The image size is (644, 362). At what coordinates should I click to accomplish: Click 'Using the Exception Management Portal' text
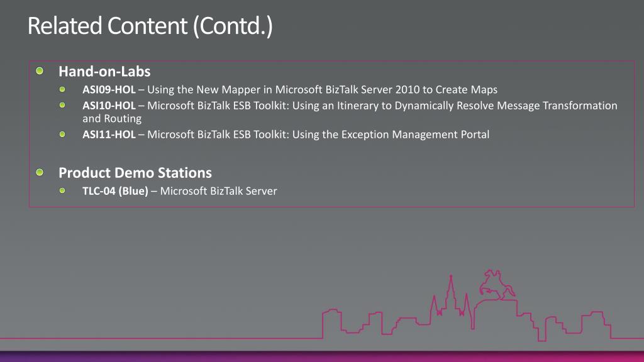pyautogui.click(x=391, y=134)
